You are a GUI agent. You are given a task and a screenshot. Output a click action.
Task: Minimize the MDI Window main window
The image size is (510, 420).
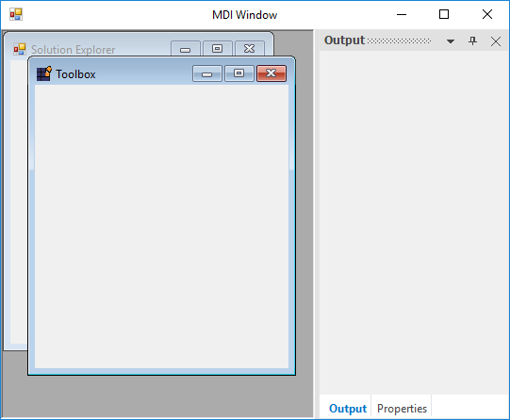402,15
